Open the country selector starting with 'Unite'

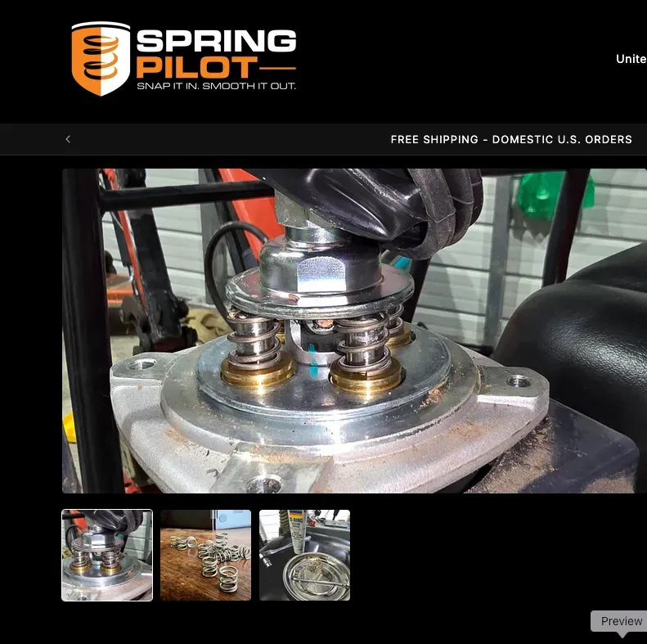pyautogui.click(x=631, y=59)
